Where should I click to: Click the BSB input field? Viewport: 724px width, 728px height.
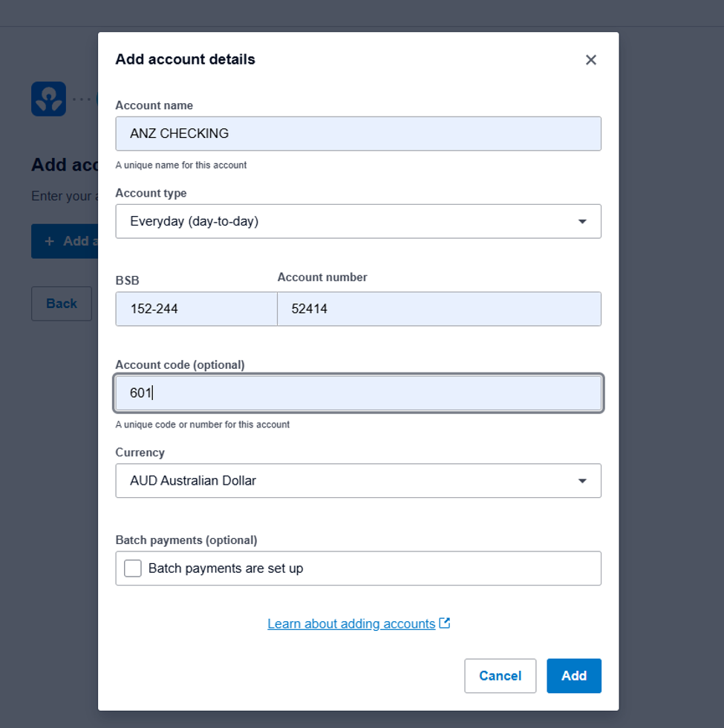click(196, 309)
